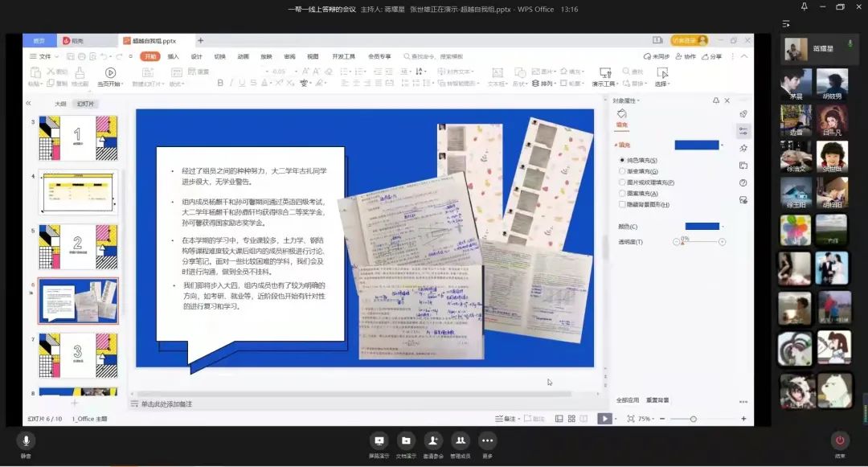Click the blue Color (C) swatch

click(702, 227)
